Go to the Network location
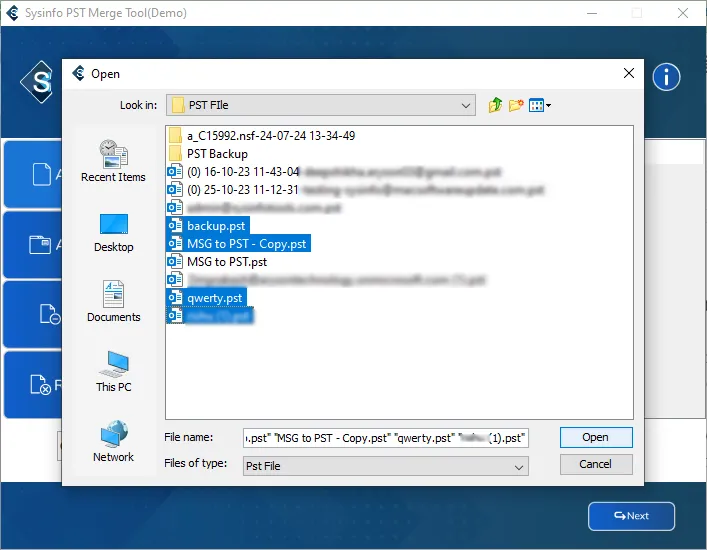 [x=113, y=441]
